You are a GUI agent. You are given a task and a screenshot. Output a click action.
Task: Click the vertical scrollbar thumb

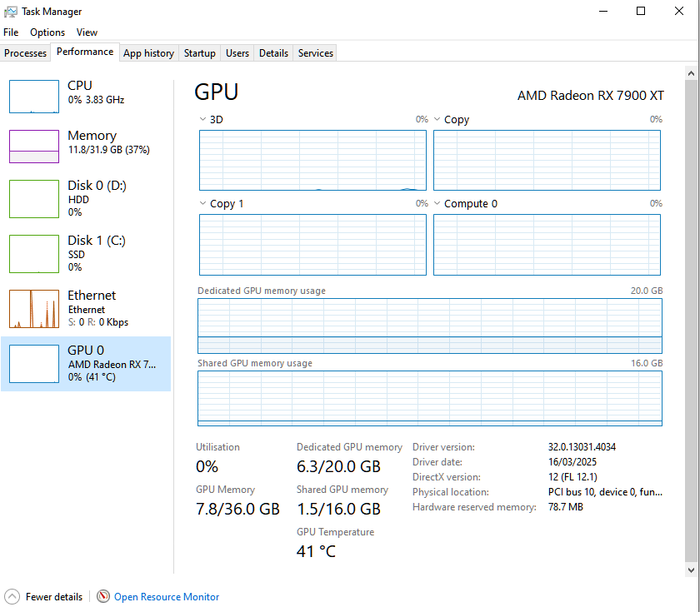691,321
